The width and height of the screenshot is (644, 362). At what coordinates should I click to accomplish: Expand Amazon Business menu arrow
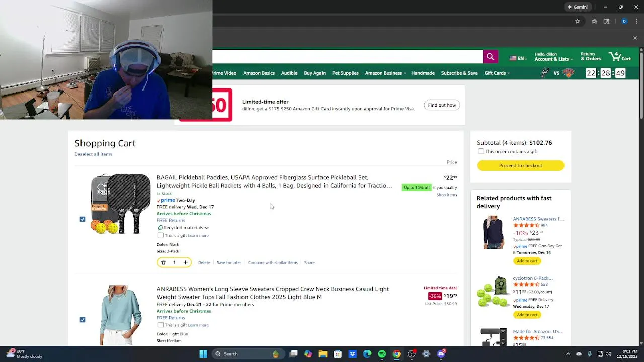pyautogui.click(x=405, y=73)
